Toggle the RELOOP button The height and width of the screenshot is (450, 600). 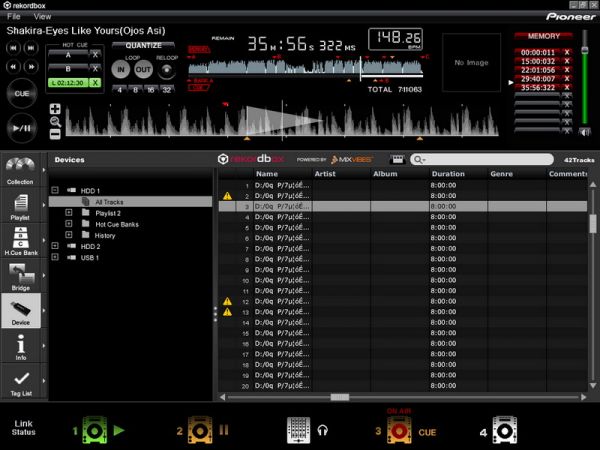tap(167, 70)
